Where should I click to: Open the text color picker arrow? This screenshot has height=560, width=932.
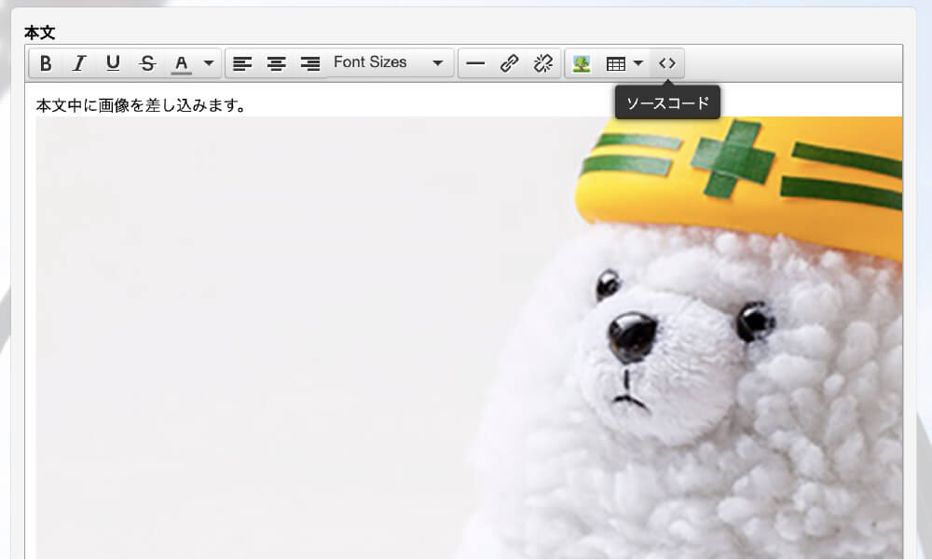pyautogui.click(x=209, y=63)
